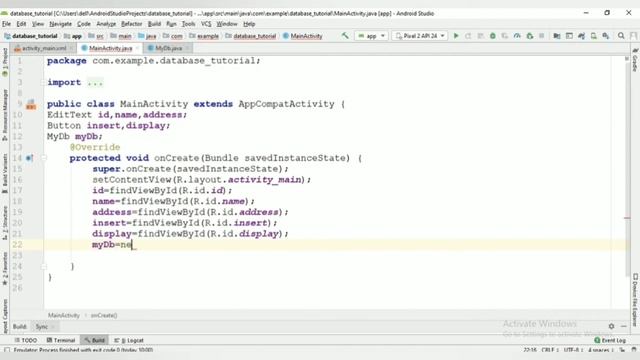Open the Navigate menu

(x=60, y=24)
